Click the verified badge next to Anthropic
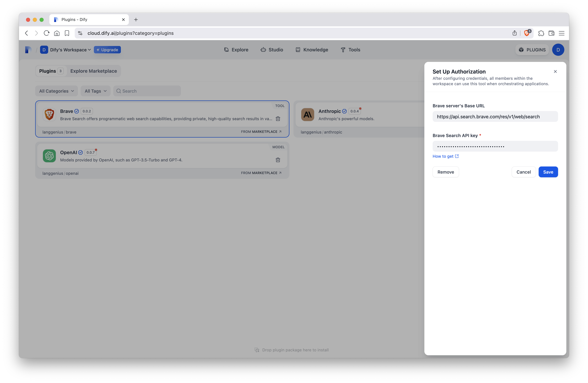 pos(344,111)
